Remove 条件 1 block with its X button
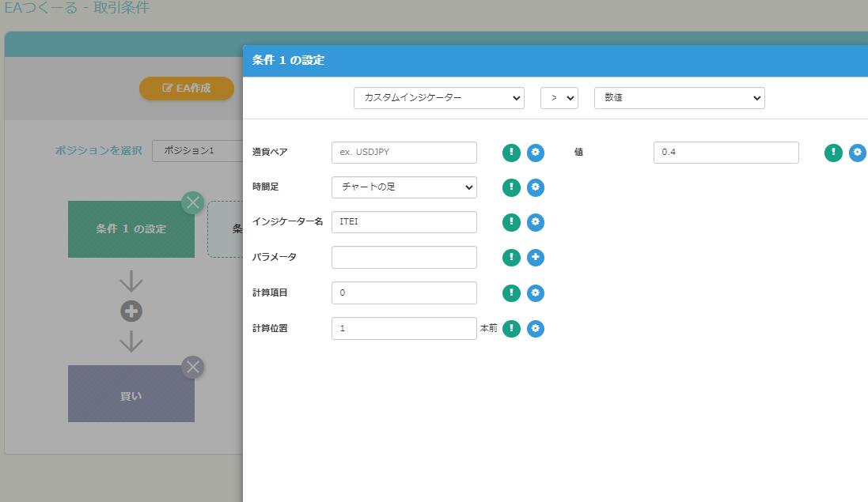 (x=193, y=202)
